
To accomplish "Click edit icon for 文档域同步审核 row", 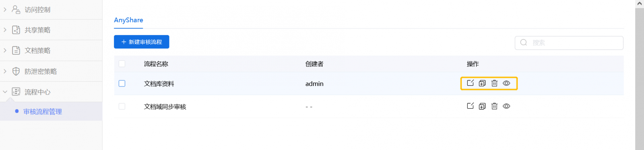I will tap(470, 106).
